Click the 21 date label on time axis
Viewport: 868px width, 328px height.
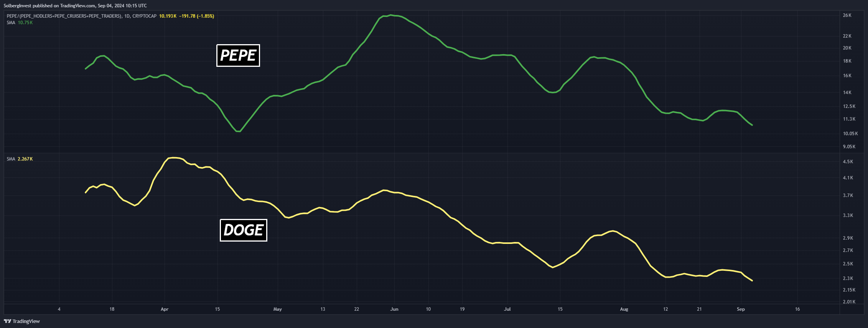699,309
